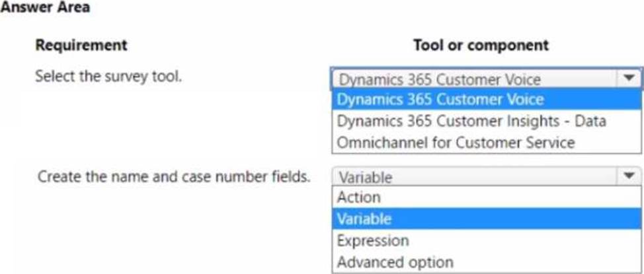644x274 pixels.
Task: Select the Advanced option entry
Action: tap(486, 261)
